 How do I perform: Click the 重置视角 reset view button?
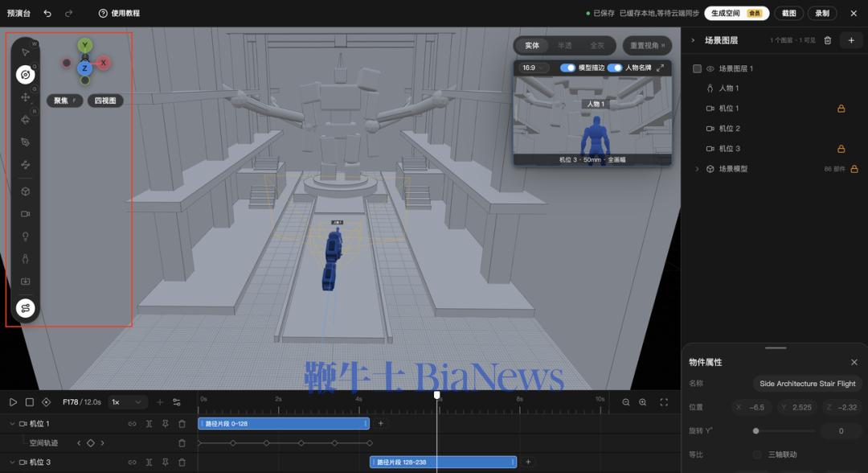[x=647, y=45]
